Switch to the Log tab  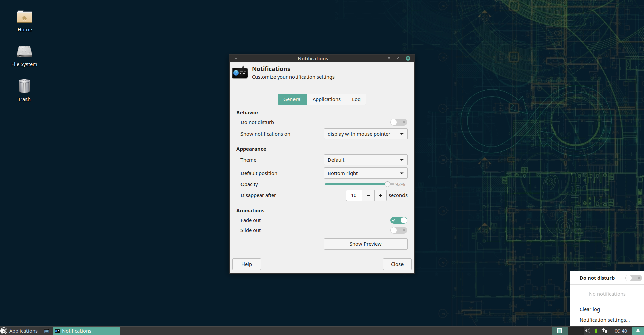356,99
